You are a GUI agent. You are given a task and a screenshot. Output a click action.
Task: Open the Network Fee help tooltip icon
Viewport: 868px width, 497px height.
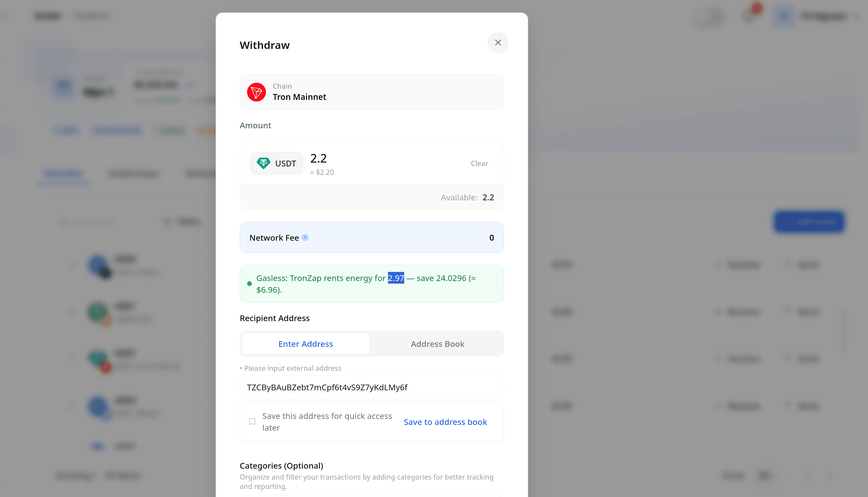tap(305, 237)
